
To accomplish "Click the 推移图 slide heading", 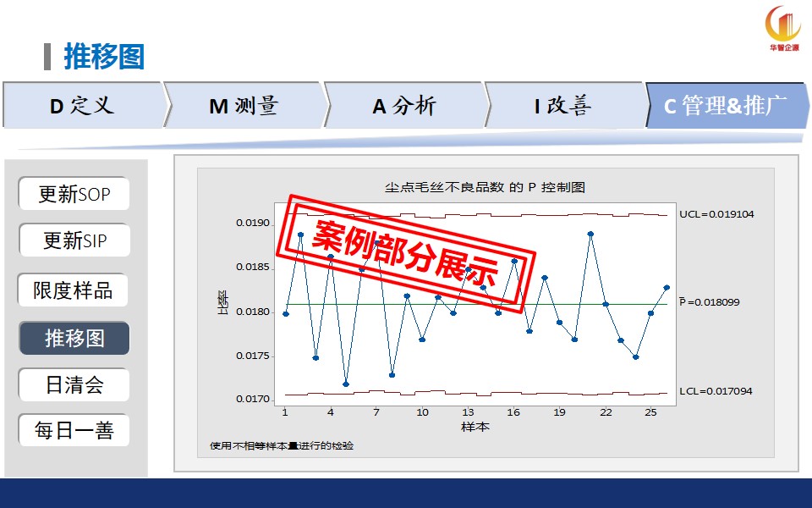I will coord(104,57).
